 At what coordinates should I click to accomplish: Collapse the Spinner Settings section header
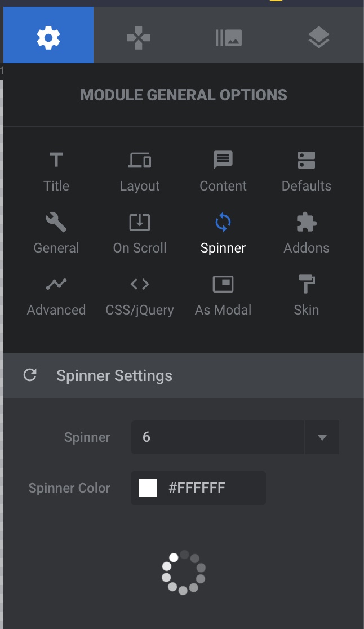click(114, 376)
